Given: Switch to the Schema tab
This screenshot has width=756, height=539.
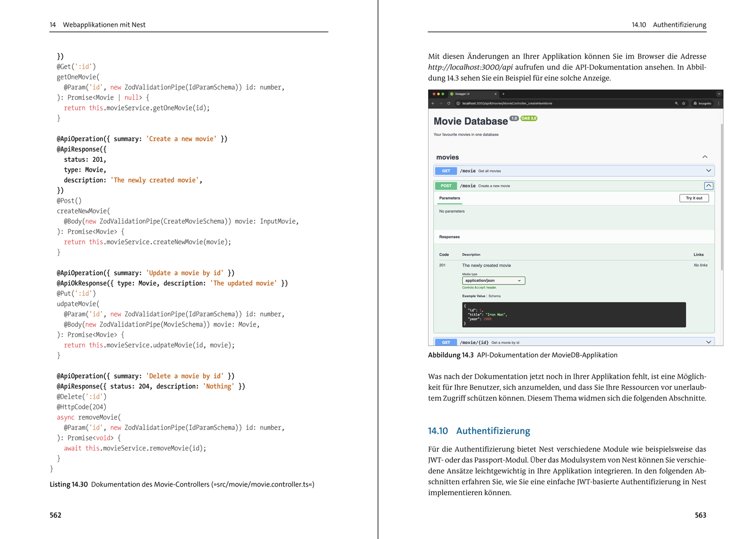Looking at the screenshot, I should 494,296.
